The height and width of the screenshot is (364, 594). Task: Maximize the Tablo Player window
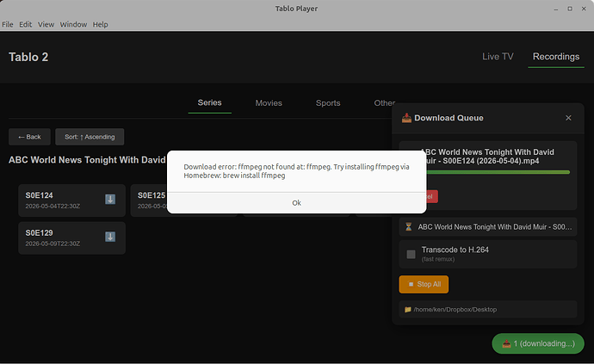(570, 9)
